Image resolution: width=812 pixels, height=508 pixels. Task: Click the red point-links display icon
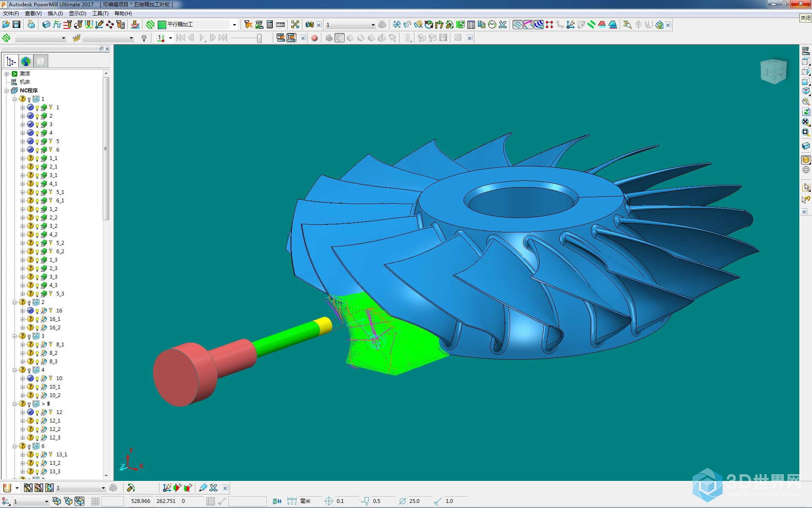pos(549,25)
